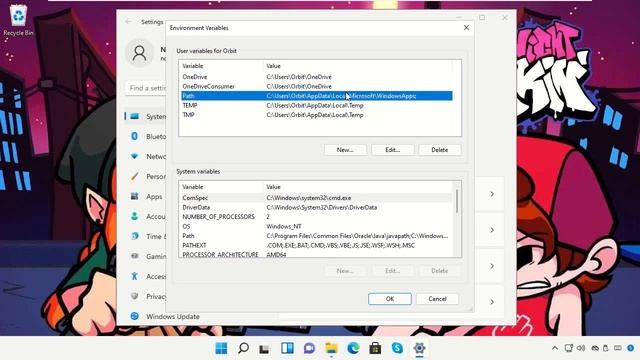Viewport: 640px width, 360px height.
Task: Open Widgets from taskbar
Action: (287, 348)
